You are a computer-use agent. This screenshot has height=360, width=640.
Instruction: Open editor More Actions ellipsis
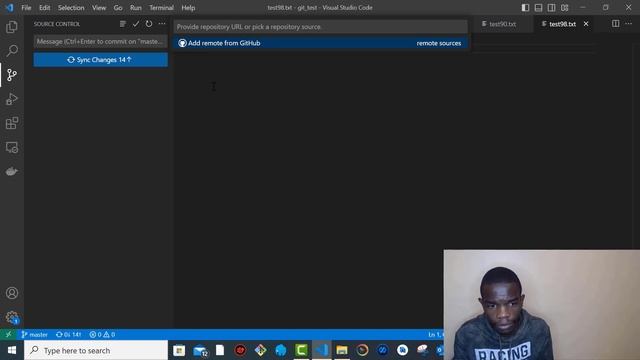click(629, 24)
